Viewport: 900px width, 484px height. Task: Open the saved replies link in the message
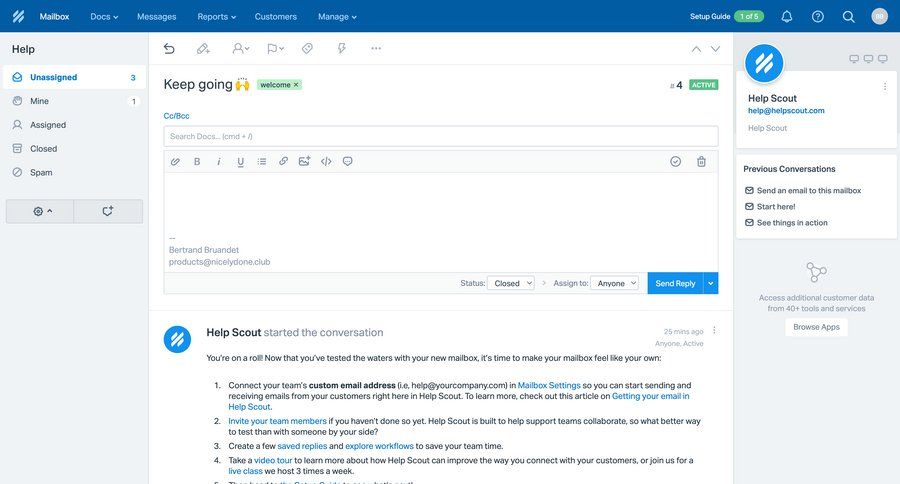[x=302, y=446]
